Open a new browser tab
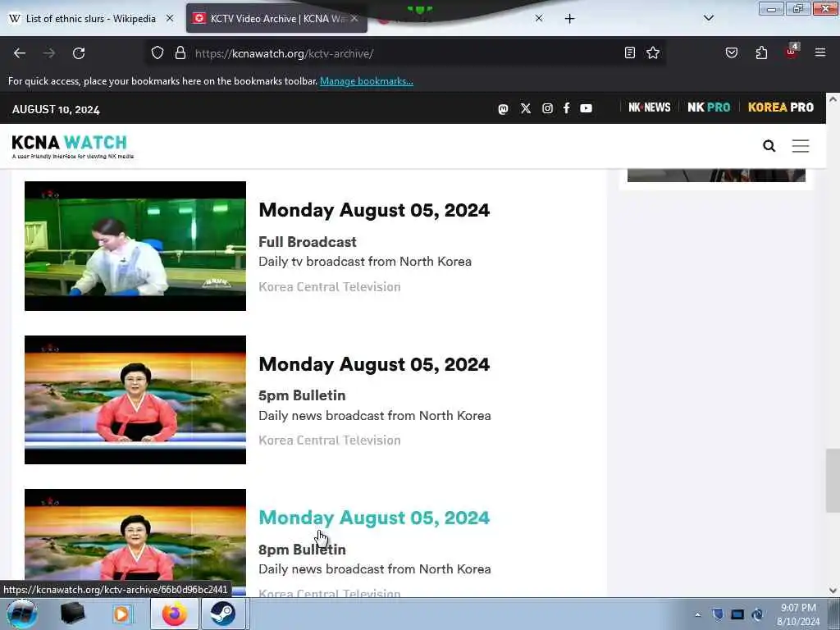Screen dimensions: 840x630 point(569,19)
